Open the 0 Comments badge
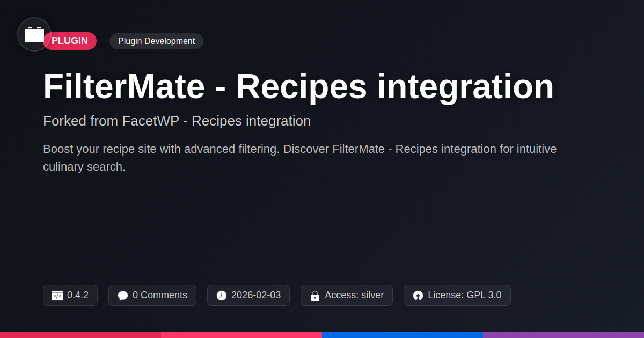This screenshot has height=338, width=644. pos(152,295)
